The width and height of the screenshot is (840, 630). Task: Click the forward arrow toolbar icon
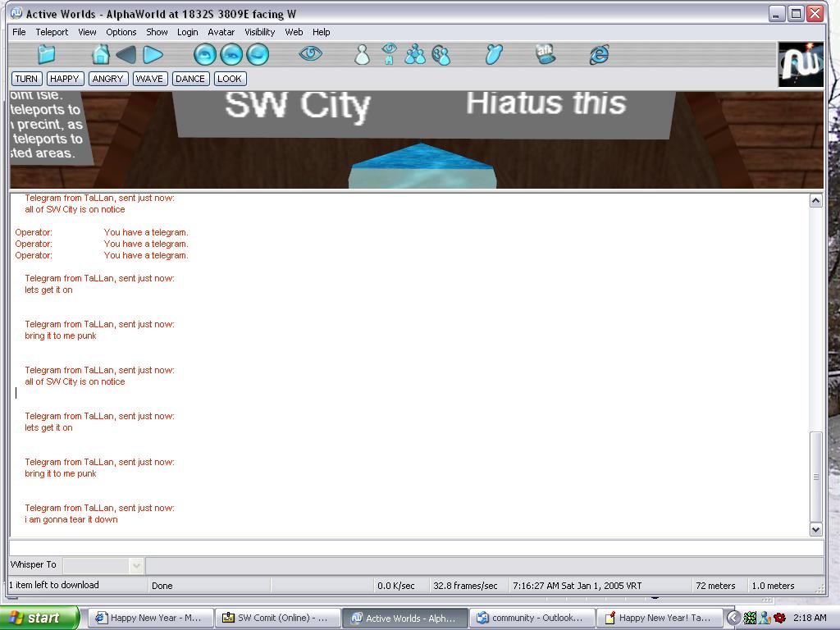pos(153,55)
